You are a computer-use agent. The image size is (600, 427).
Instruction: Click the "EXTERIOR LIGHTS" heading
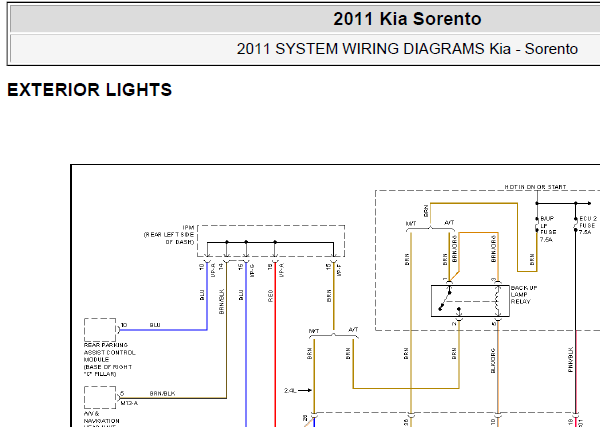pos(90,90)
